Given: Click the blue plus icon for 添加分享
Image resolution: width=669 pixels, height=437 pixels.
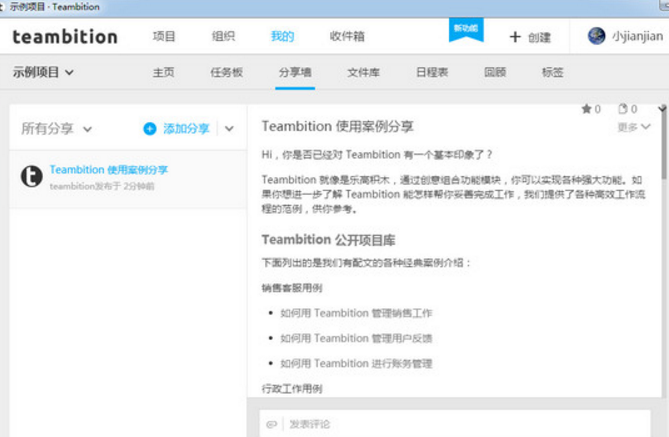Looking at the screenshot, I should click(150, 128).
